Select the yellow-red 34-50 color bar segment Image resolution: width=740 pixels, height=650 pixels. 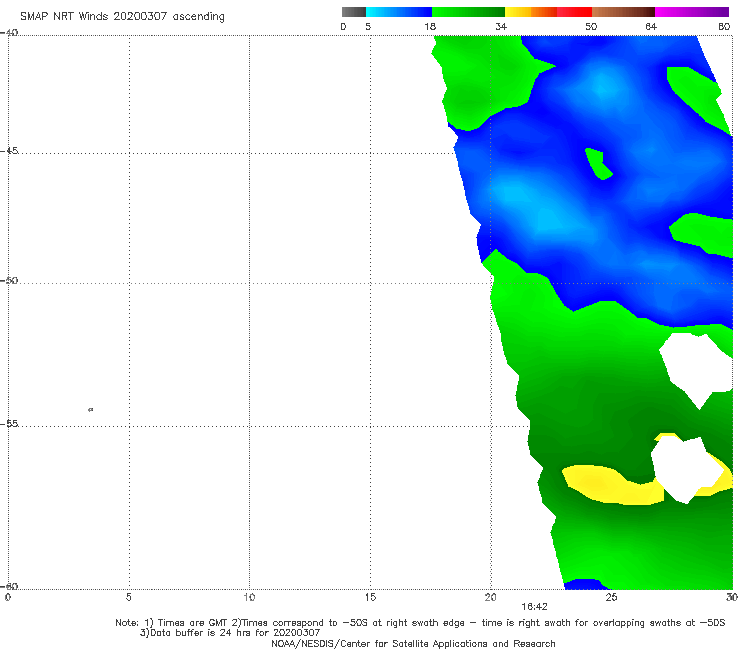point(548,12)
